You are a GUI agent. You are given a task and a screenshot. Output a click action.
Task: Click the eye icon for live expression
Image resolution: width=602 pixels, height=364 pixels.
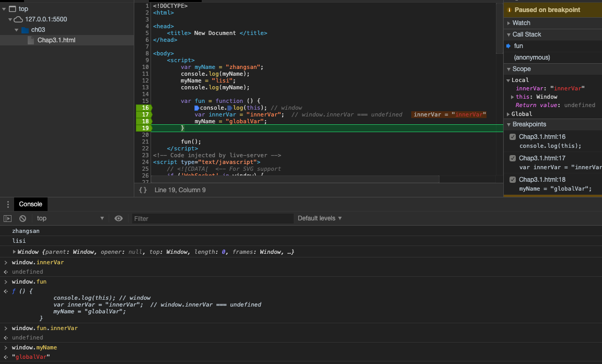(119, 218)
